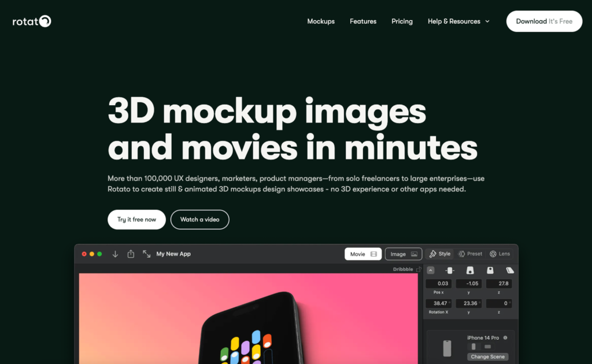The width and height of the screenshot is (592, 364).
Task: Click the iPhone device thumbnail in panel
Action: click(x=447, y=348)
